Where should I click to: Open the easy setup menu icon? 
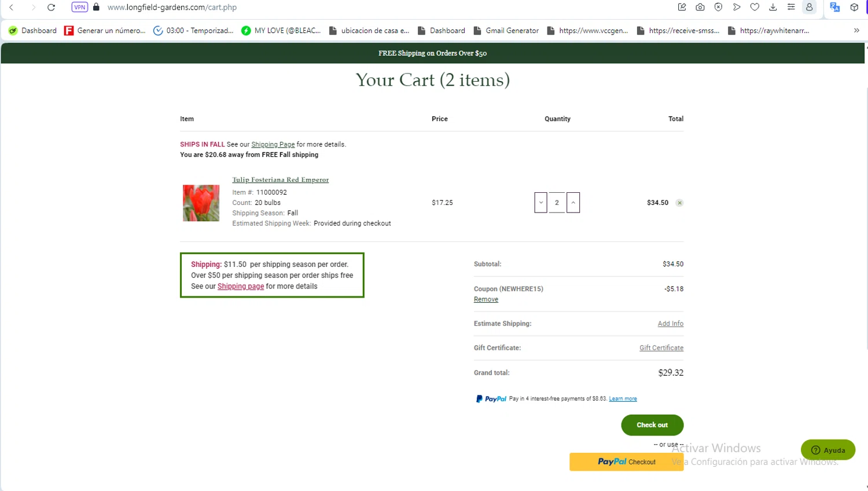tap(791, 8)
